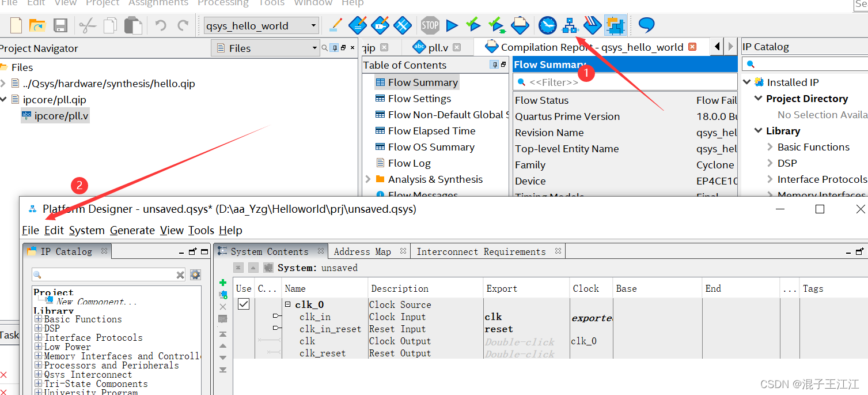Collapse the Installed IP node
This screenshot has width=868, height=395.
pyautogui.click(x=747, y=82)
